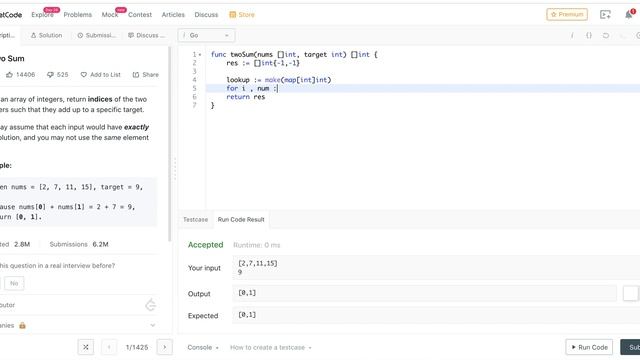Open the Mock menu item
640x360 pixels.
pos(109,15)
